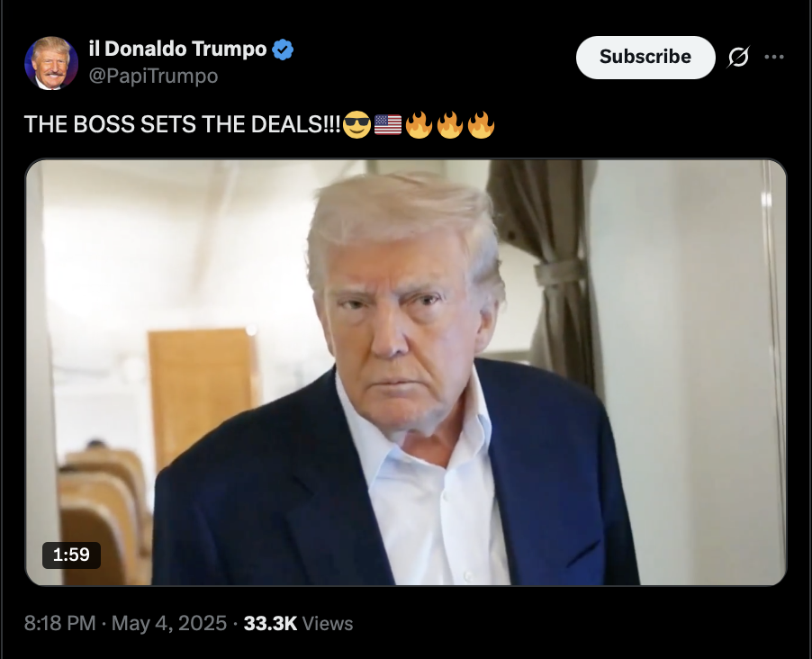Click the 33.3K view count
This screenshot has width=812, height=659.
pyautogui.click(x=270, y=623)
